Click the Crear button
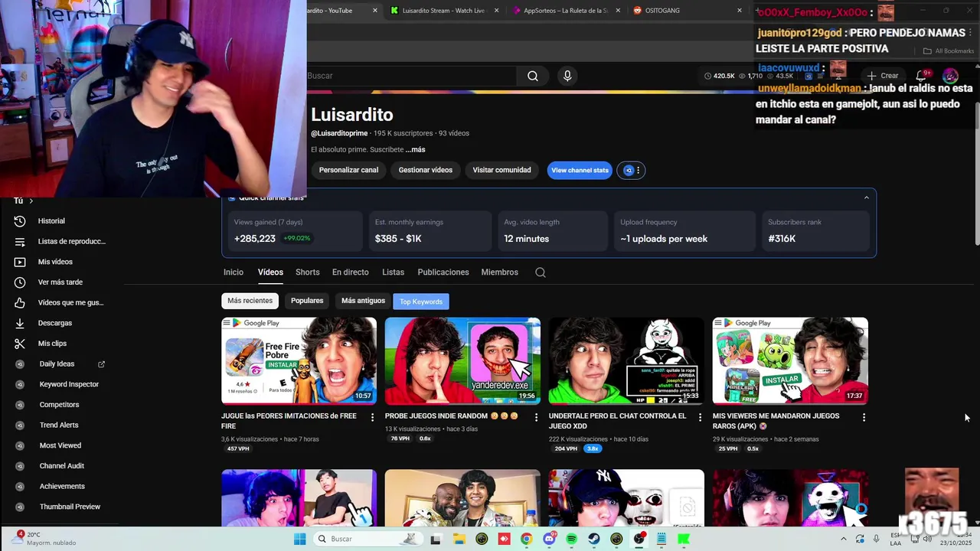Viewport: 980px width, 551px height. pos(883,76)
